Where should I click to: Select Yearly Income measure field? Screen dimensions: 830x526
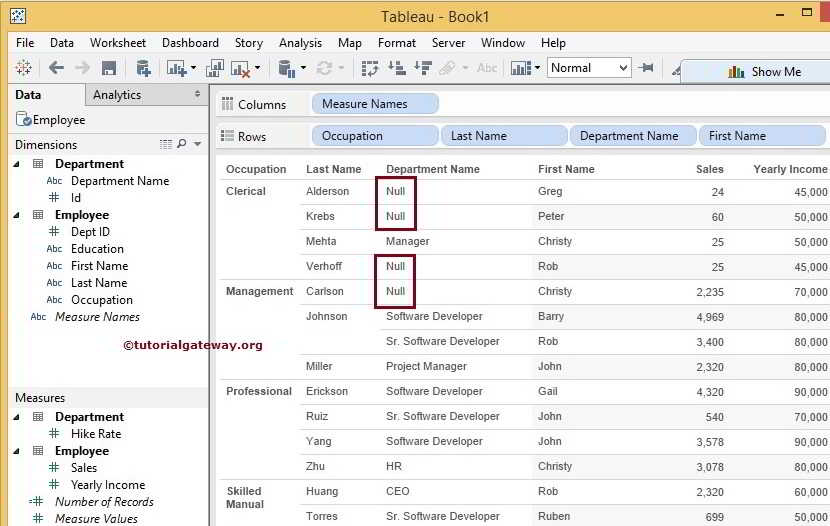(x=107, y=485)
